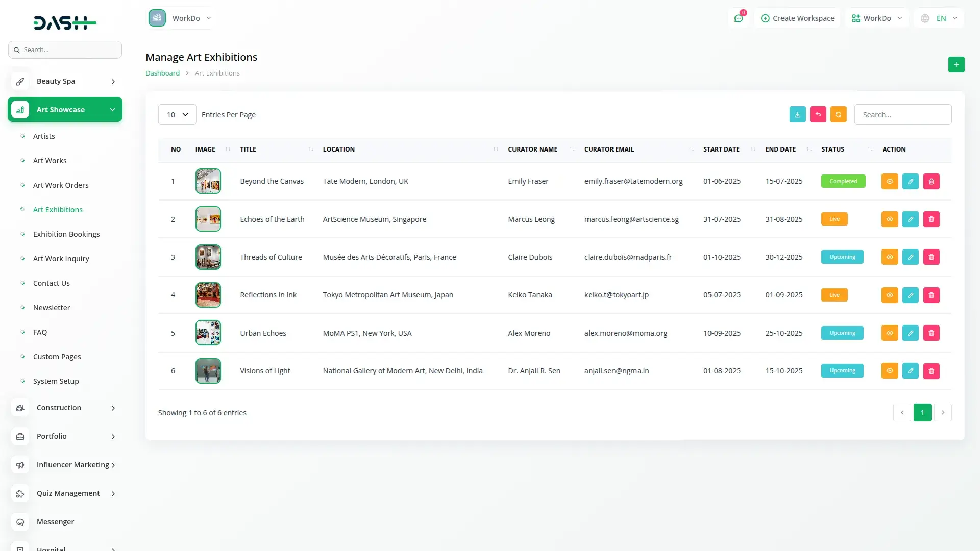Click the green add exhibition plus button
This screenshot has height=551, width=980.
pos(956,64)
